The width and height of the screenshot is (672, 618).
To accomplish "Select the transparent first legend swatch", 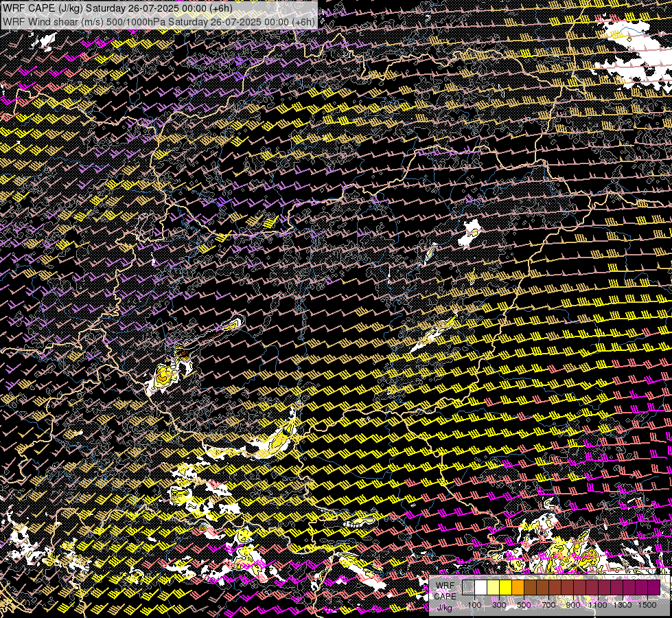I will tap(468, 587).
